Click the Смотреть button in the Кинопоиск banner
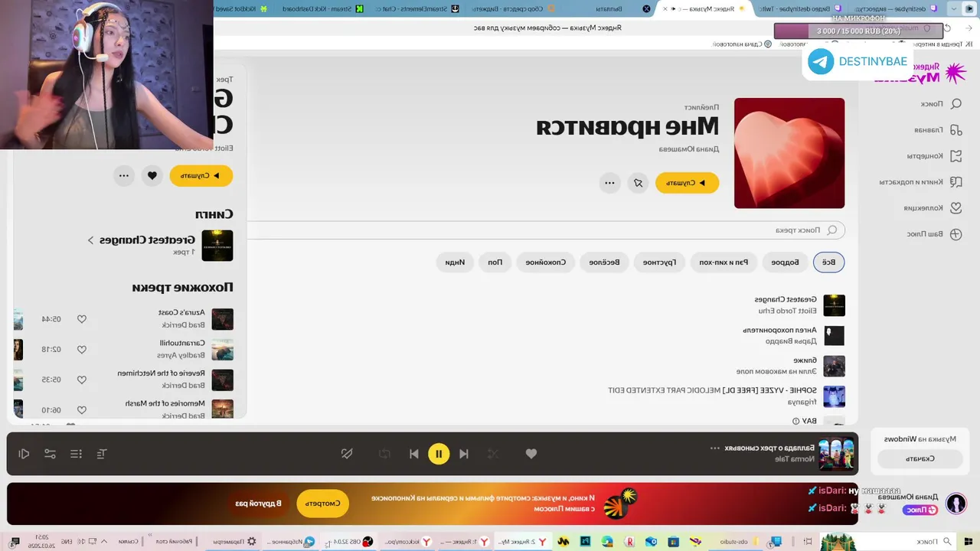 point(322,503)
